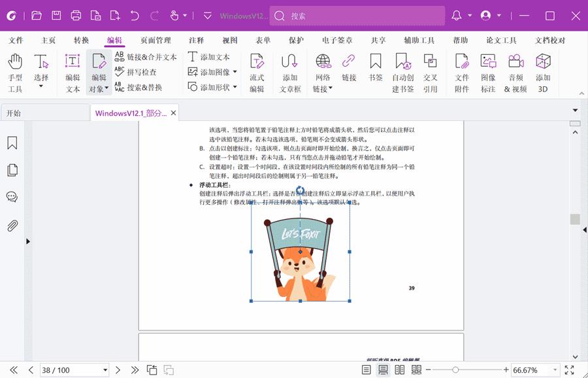Viewport: 588px width, 378px height.
Task: Click the zoom out minus button
Action: (429, 370)
